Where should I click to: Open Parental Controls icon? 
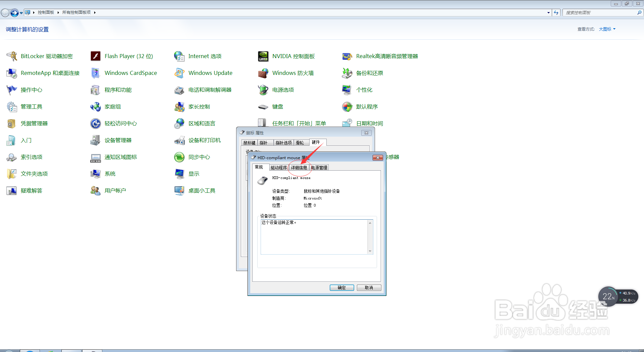click(x=179, y=106)
